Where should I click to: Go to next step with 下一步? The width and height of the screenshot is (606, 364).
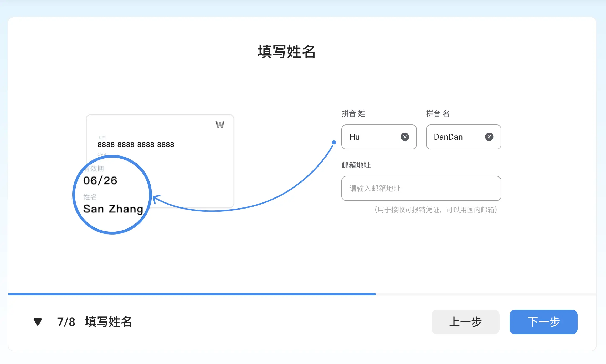pyautogui.click(x=543, y=322)
